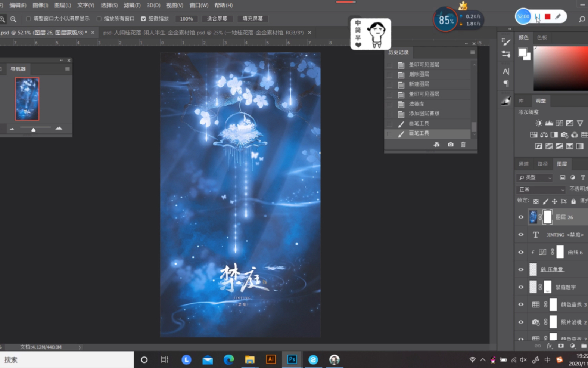Click the 填充屏幕 button
The height and width of the screenshot is (368, 588).
pos(253,19)
